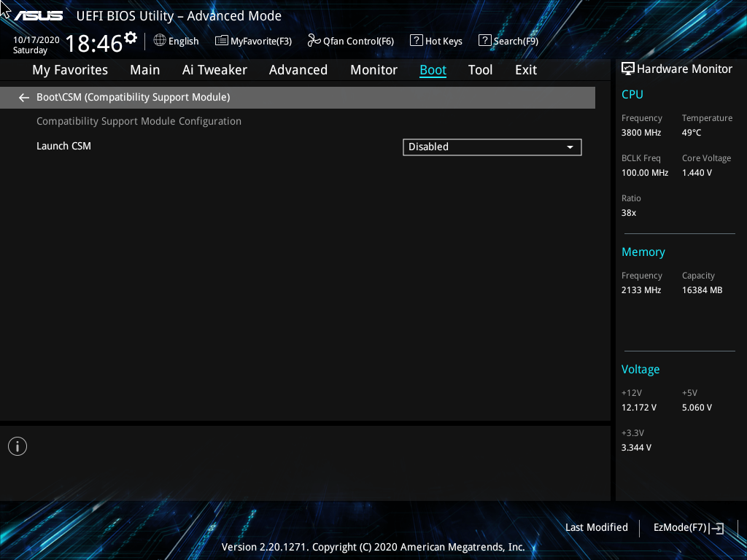Click the back arrow in Boot\CSM header
The image size is (747, 560).
(24, 98)
